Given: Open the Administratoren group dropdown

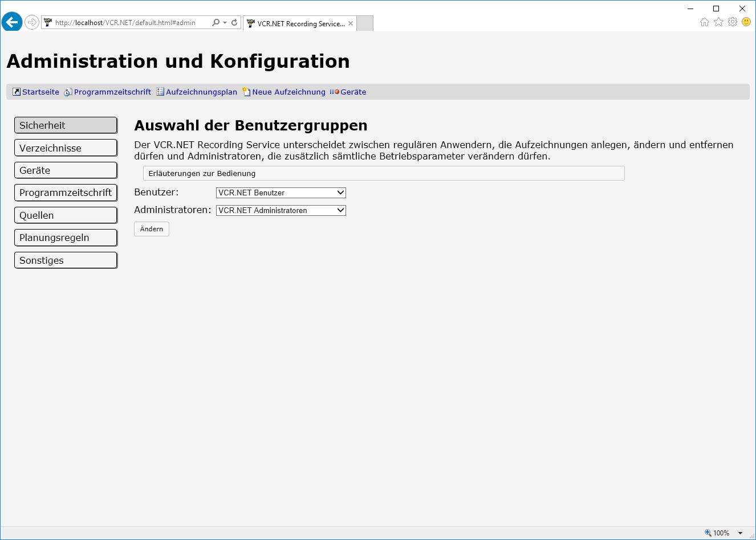Looking at the screenshot, I should [x=281, y=210].
